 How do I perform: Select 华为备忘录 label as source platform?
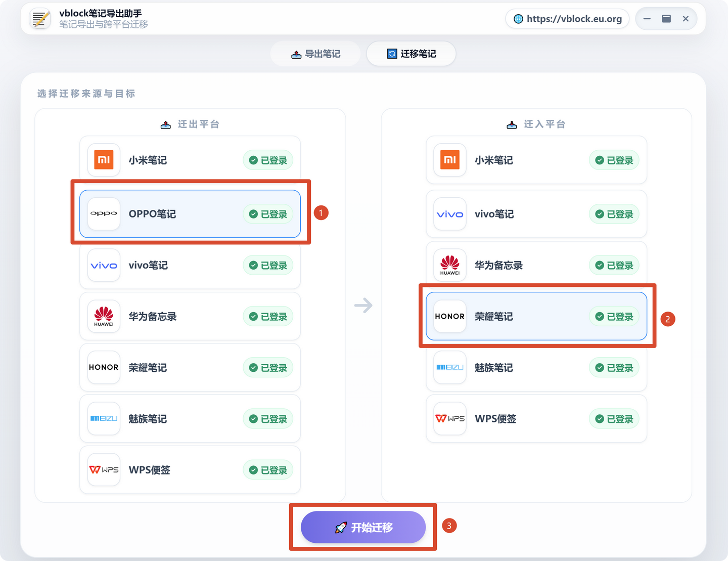pos(153,317)
